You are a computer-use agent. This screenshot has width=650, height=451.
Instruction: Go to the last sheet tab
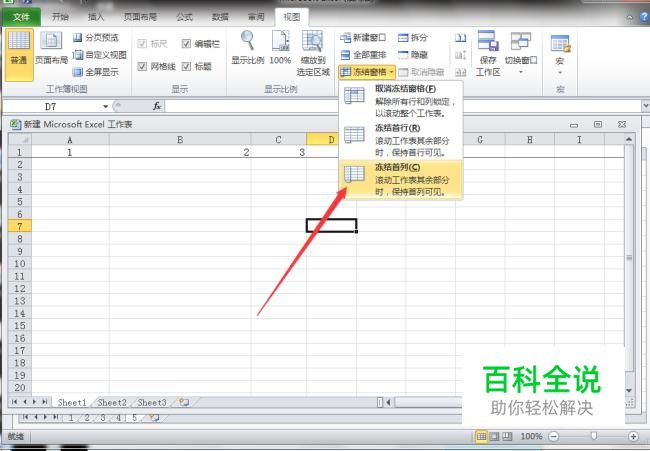[x=45, y=402]
